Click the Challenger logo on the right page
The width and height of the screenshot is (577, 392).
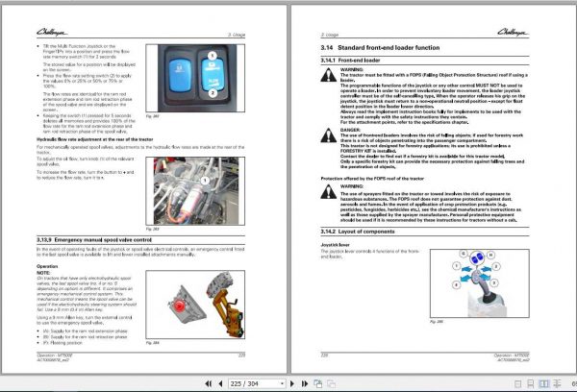pos(514,33)
